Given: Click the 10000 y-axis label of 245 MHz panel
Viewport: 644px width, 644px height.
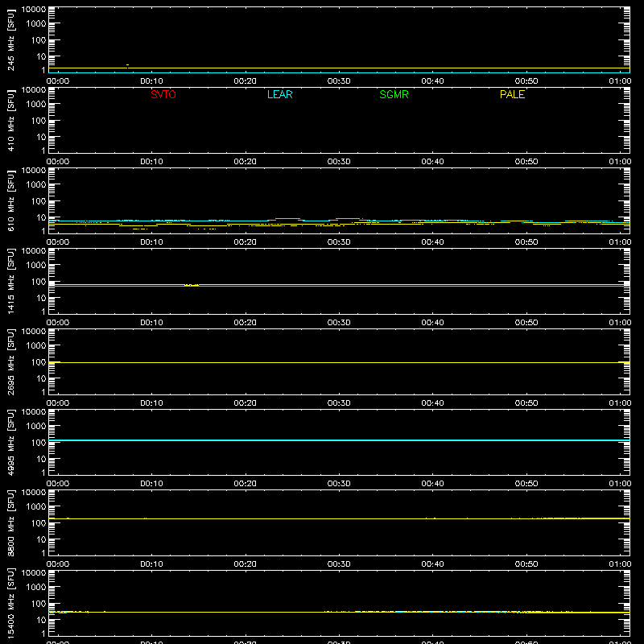Looking at the screenshot, I should [34, 10].
